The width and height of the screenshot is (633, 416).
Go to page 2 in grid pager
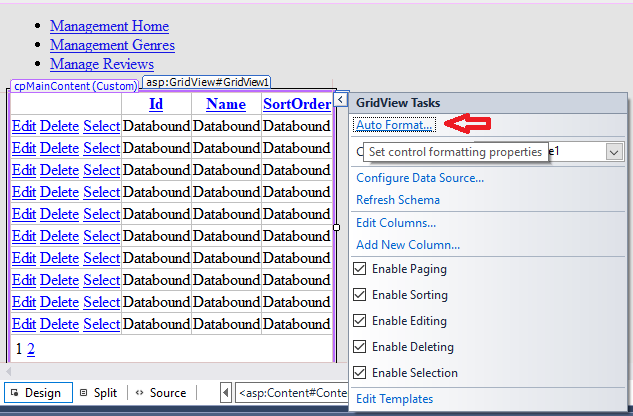[x=30, y=349]
